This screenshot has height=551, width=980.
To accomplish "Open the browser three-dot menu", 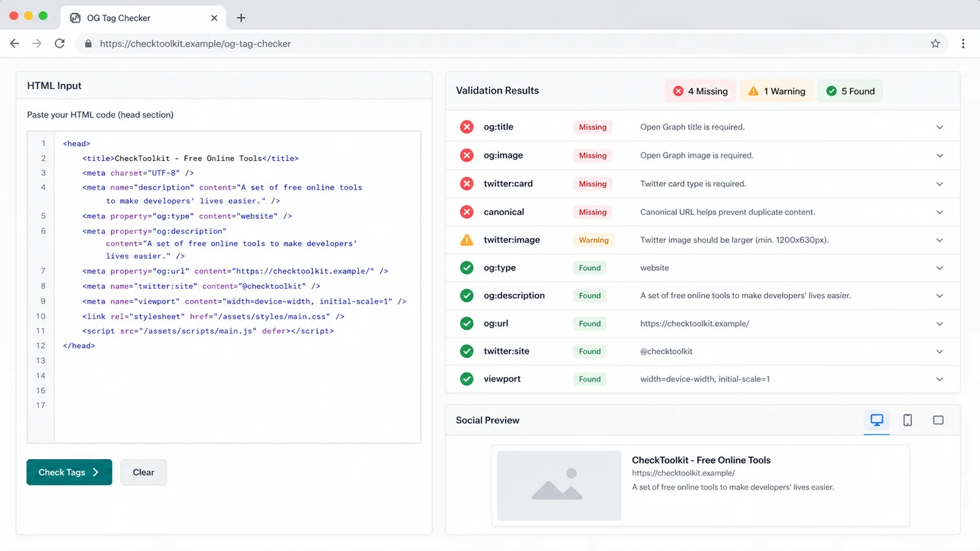I will tap(963, 43).
